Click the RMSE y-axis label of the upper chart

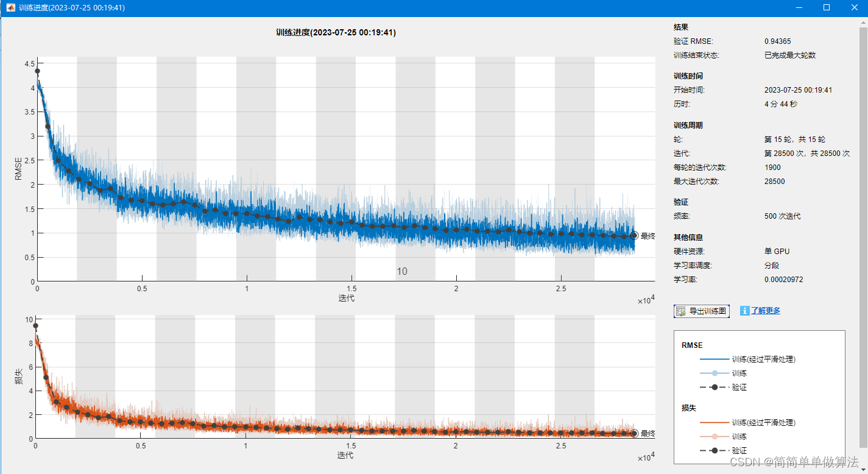tap(19, 169)
